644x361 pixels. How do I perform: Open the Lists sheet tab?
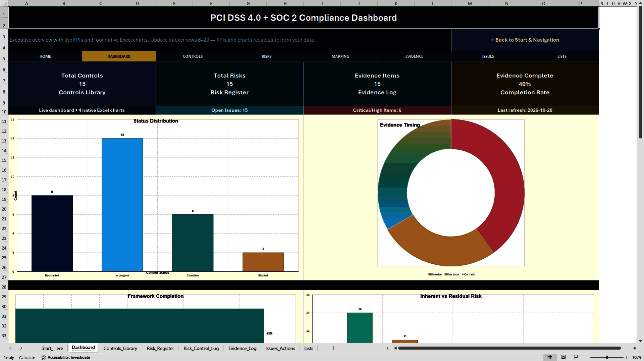pos(309,348)
